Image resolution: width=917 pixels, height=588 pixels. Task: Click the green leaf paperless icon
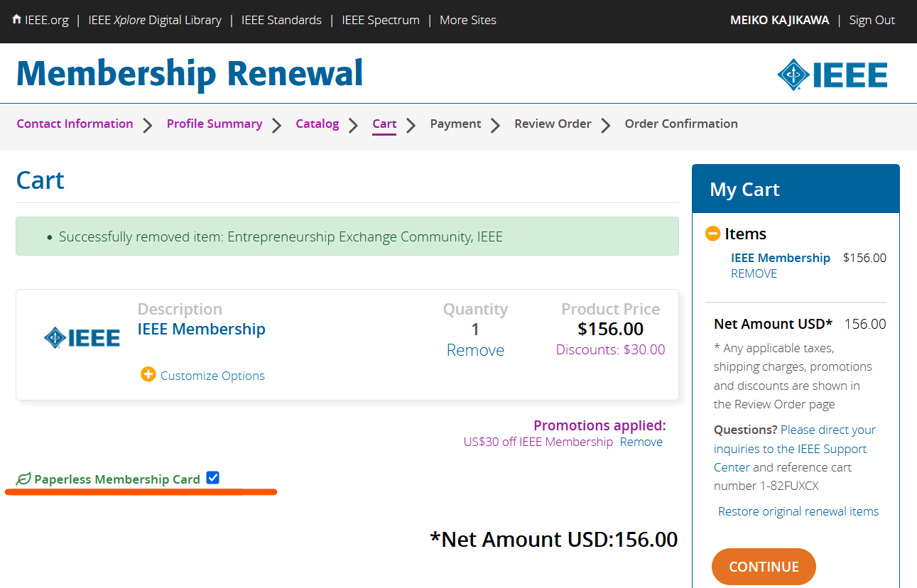tap(23, 479)
